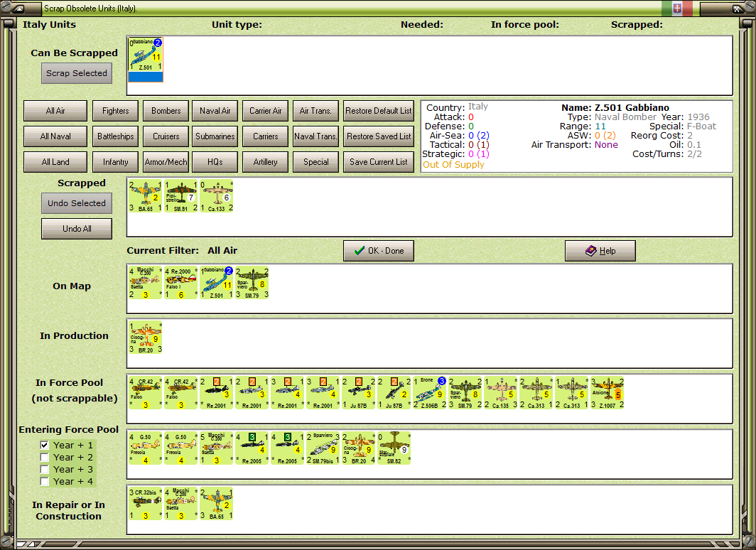756x550 pixels.
Task: Filter by Submarines
Action: [x=215, y=136]
